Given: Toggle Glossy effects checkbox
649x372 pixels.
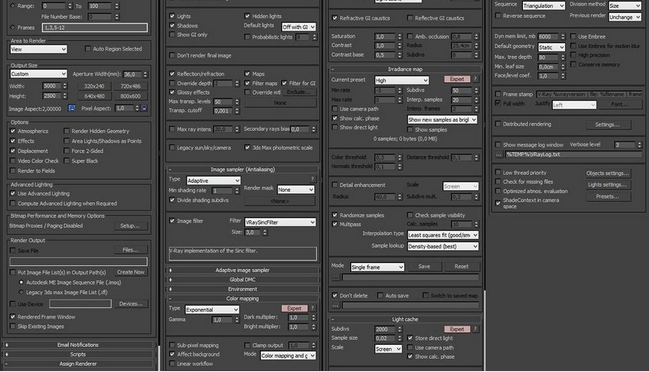Looking at the screenshot, I should point(172,92).
